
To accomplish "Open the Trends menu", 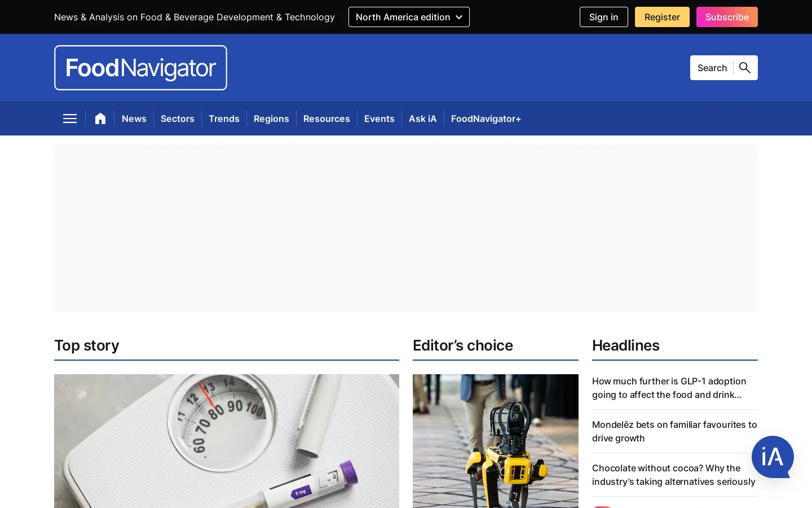I will tap(224, 119).
